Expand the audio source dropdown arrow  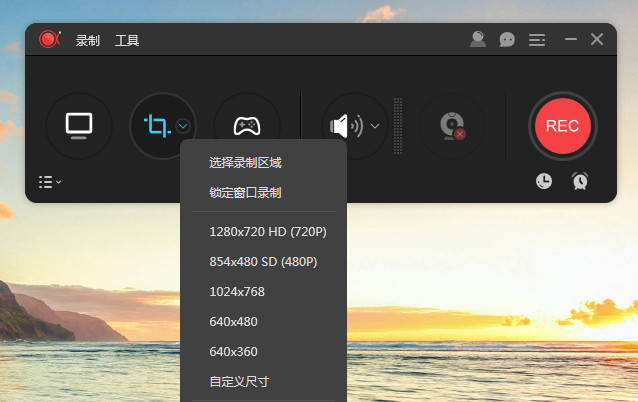[375, 126]
